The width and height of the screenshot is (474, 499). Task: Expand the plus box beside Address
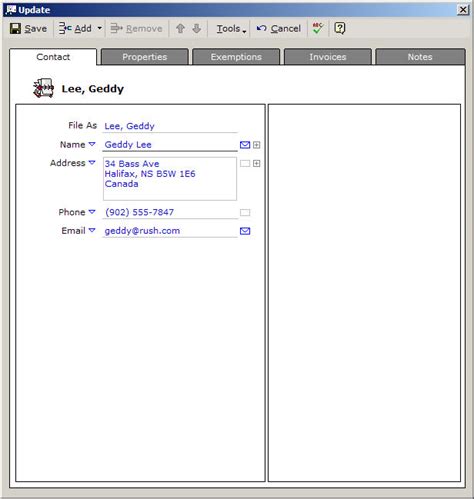pyautogui.click(x=256, y=163)
